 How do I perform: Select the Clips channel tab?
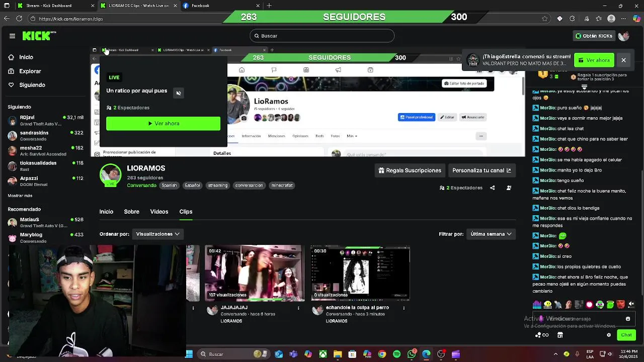(x=186, y=212)
